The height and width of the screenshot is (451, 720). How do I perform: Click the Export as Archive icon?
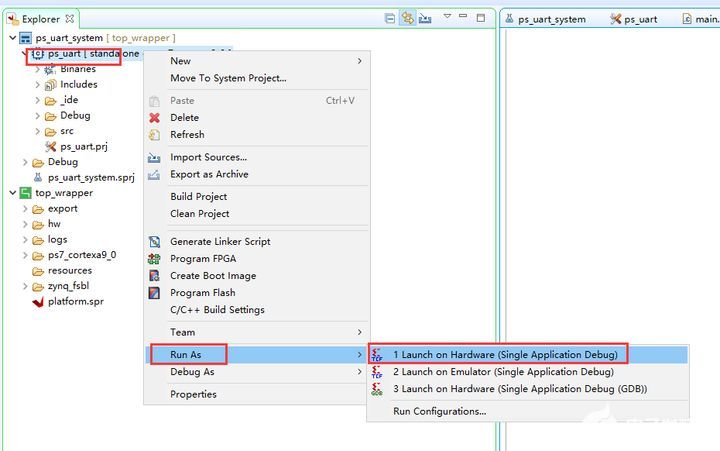pos(154,175)
